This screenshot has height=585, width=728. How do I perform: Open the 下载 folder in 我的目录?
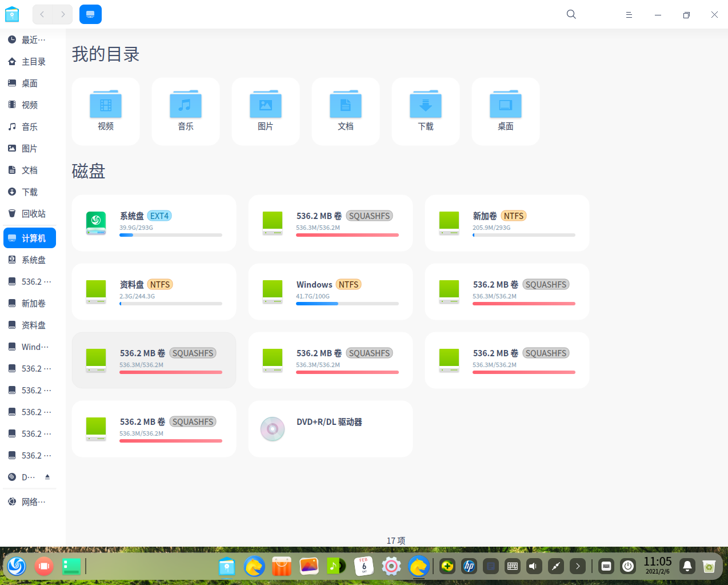point(426,112)
